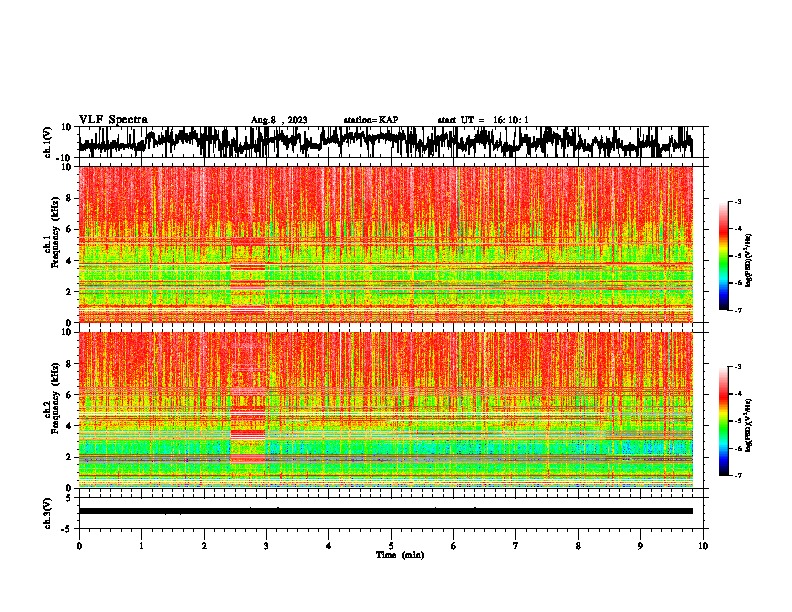Click time axis tick label "5"
Screen dimensions: 792x612
(391, 546)
